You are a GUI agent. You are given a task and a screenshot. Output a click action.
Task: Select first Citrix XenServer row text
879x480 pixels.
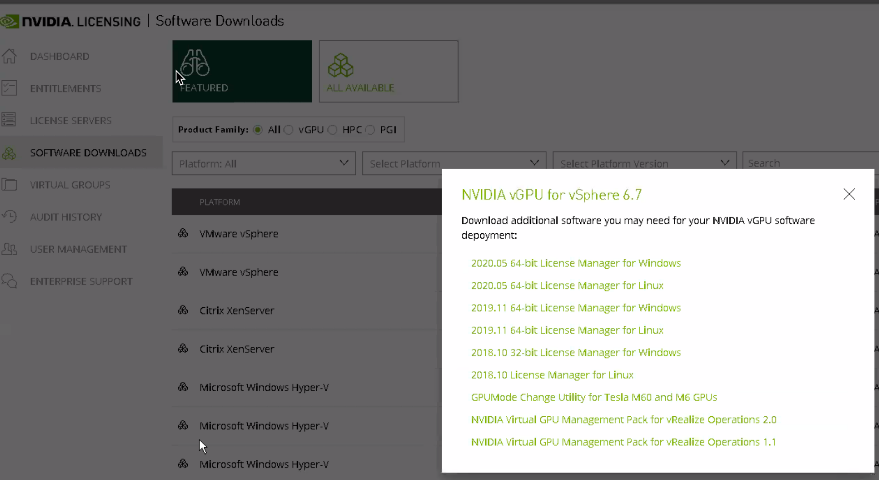click(237, 310)
